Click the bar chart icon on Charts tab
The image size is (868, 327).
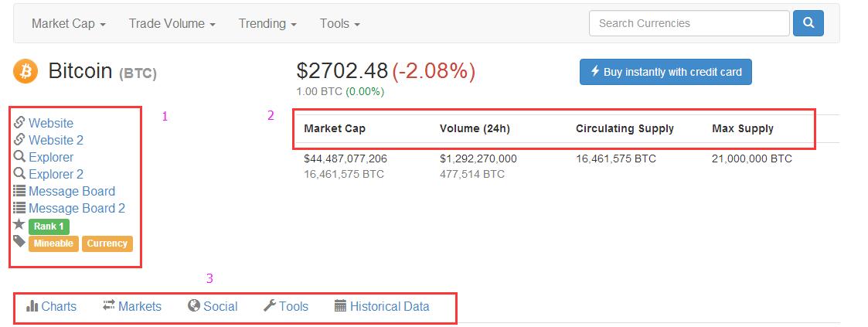click(x=32, y=305)
